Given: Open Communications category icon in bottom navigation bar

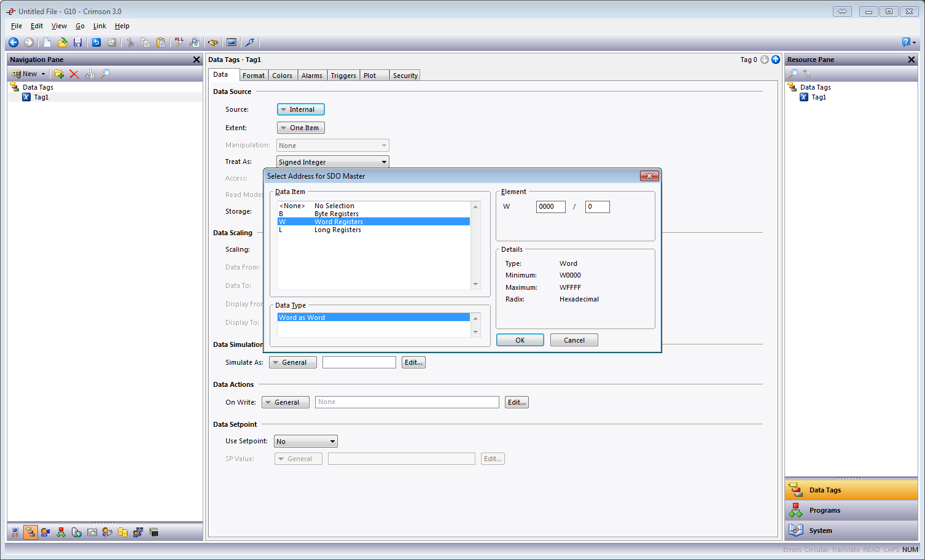Looking at the screenshot, I should 15,532.
